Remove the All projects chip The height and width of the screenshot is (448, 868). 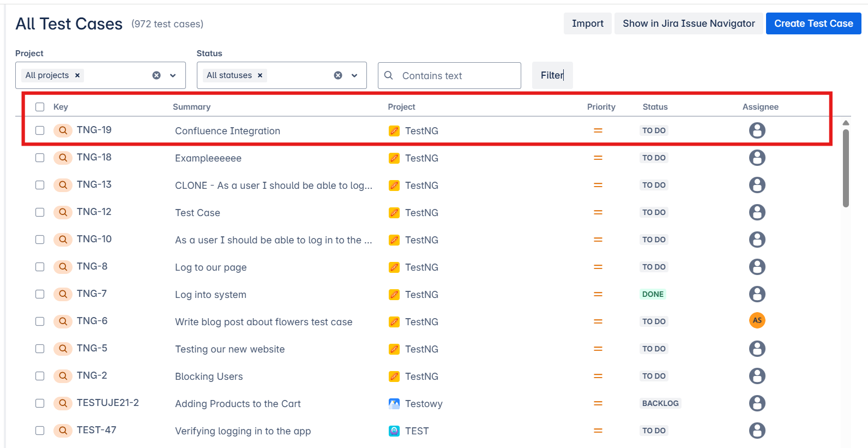77,75
